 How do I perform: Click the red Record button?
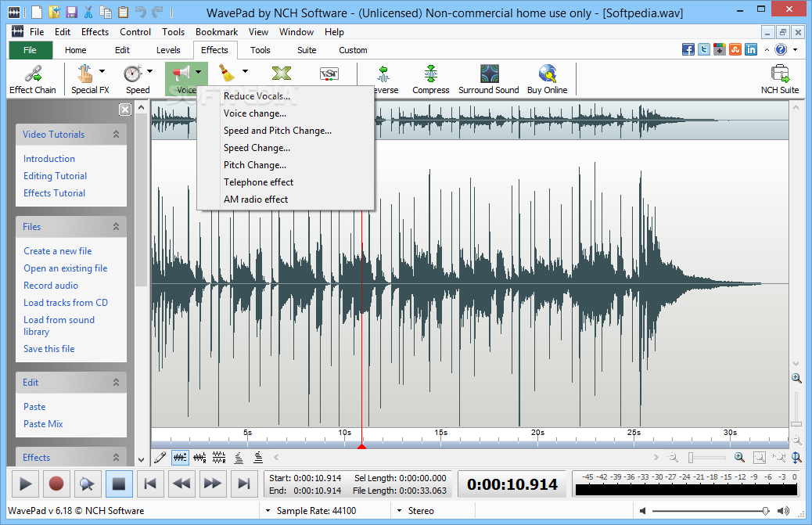56,484
